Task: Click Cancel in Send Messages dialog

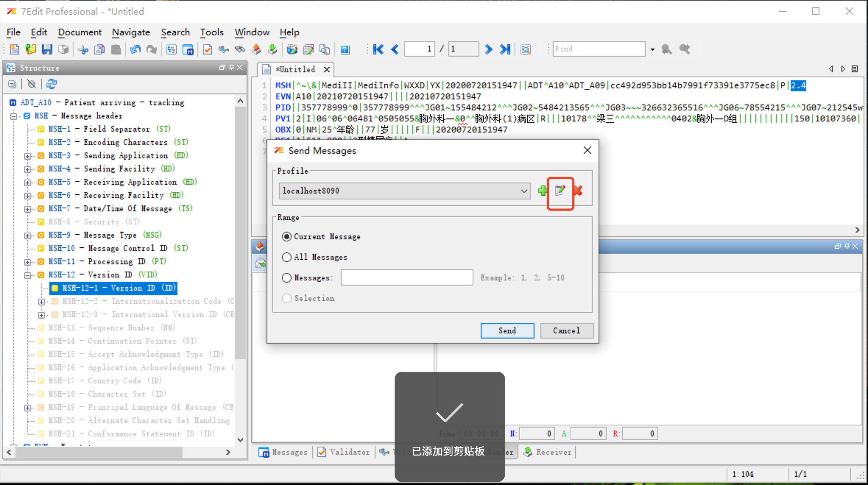Action: pos(567,331)
